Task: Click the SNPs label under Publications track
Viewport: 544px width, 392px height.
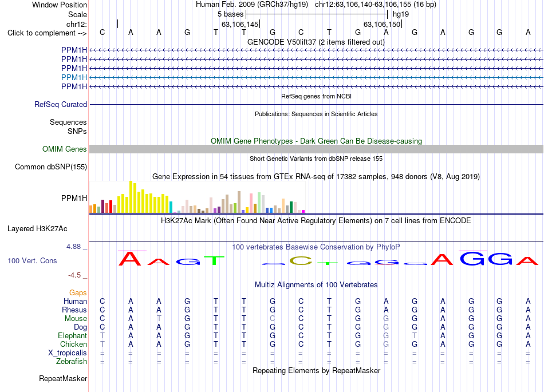Action: pos(77,132)
